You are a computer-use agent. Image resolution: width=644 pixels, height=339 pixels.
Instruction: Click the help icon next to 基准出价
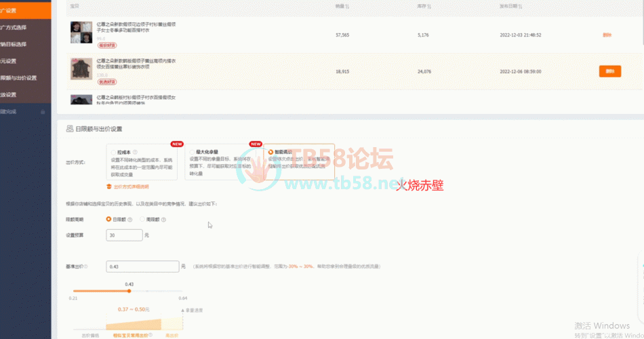86,266
